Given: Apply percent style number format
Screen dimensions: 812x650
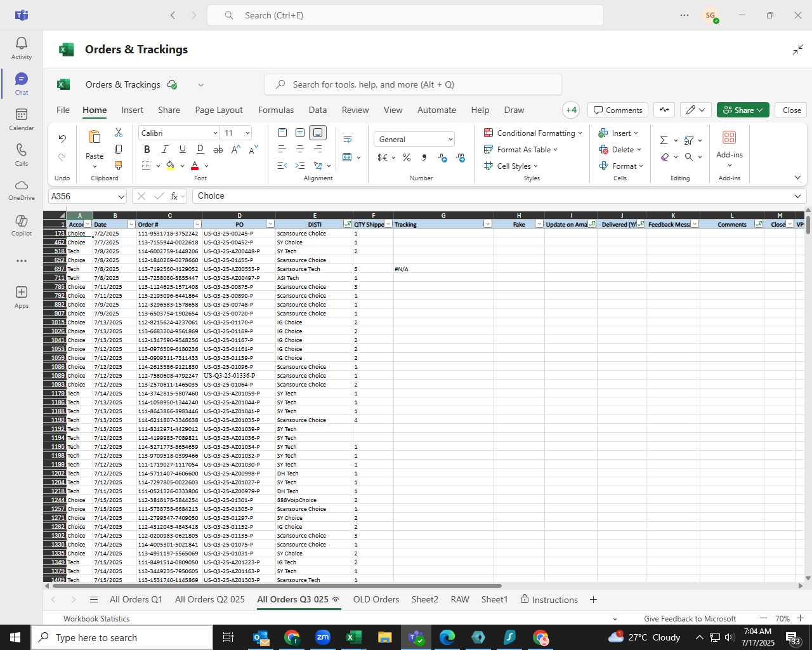Looking at the screenshot, I should pos(407,157).
